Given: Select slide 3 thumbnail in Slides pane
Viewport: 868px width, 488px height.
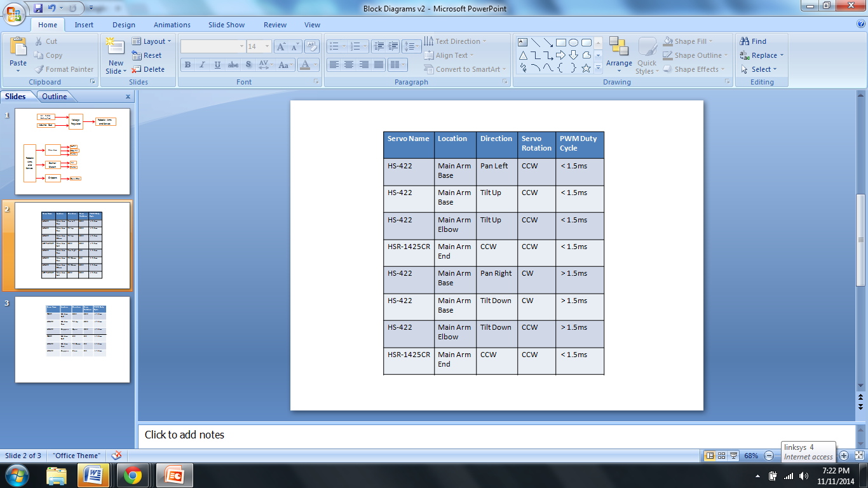Looking at the screenshot, I should pos(72,339).
